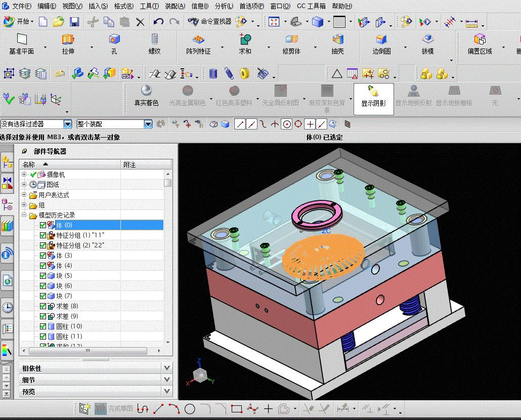Viewport: 521px width, 420px height.
Task: Click the Fit view icon
Action: (x=274, y=22)
